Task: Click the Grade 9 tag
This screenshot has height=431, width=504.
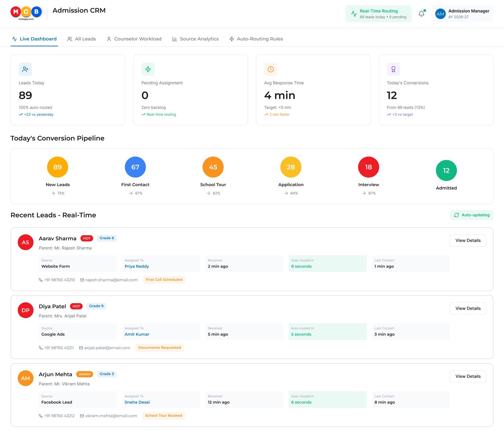Action: (96, 306)
